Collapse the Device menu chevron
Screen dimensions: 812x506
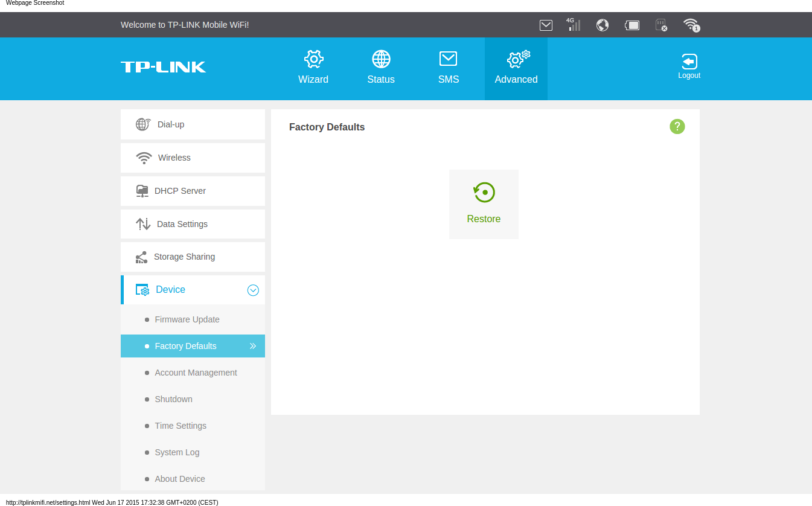pyautogui.click(x=253, y=290)
